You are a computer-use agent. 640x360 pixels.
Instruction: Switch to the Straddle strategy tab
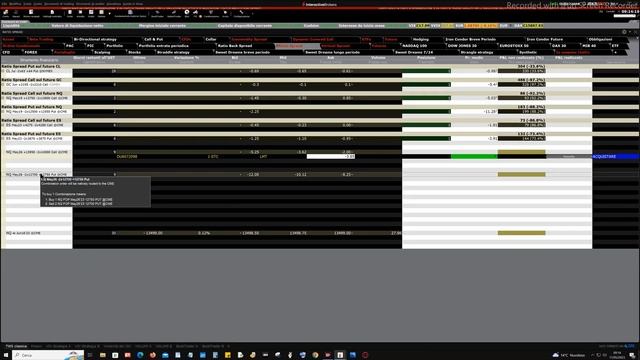click(173, 53)
